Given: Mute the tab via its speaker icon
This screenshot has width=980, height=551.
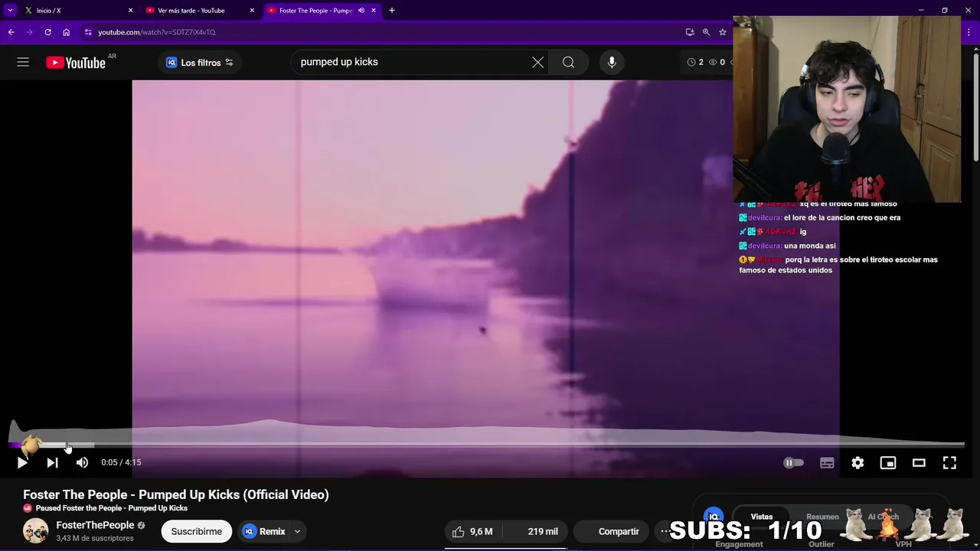Looking at the screenshot, I should click(x=361, y=10).
